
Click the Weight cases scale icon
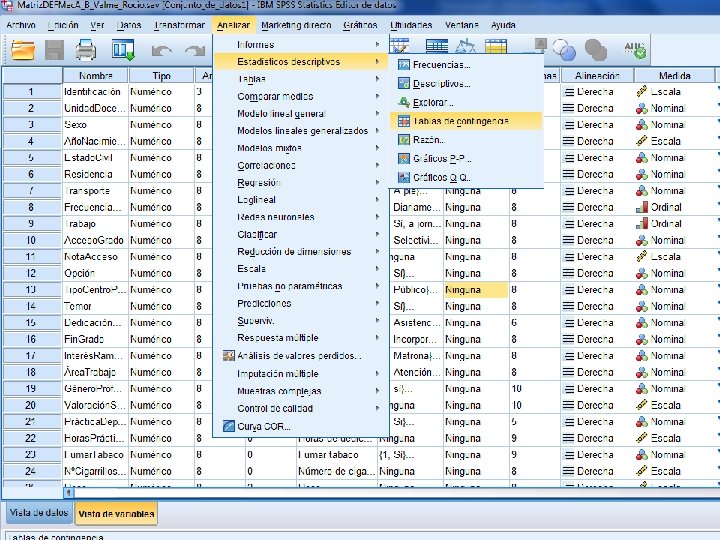point(465,45)
